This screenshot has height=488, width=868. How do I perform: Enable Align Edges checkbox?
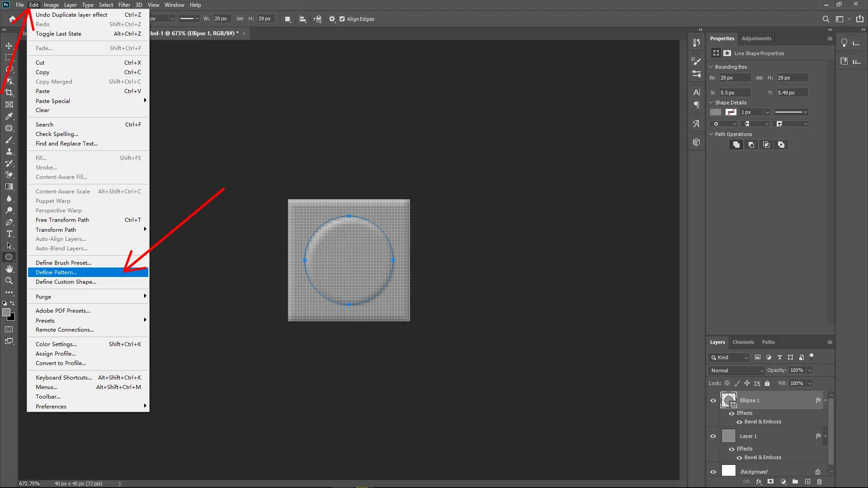point(343,19)
